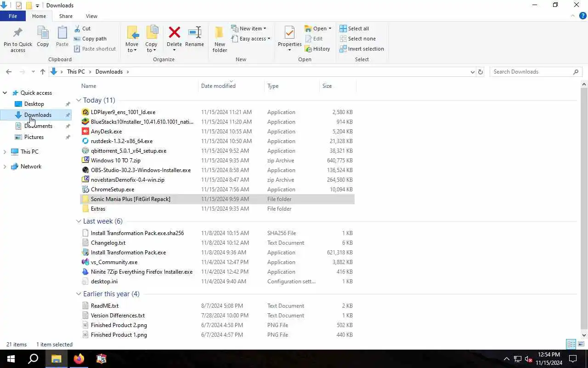
Task: Open the notification center icon
Action: [x=573, y=359]
